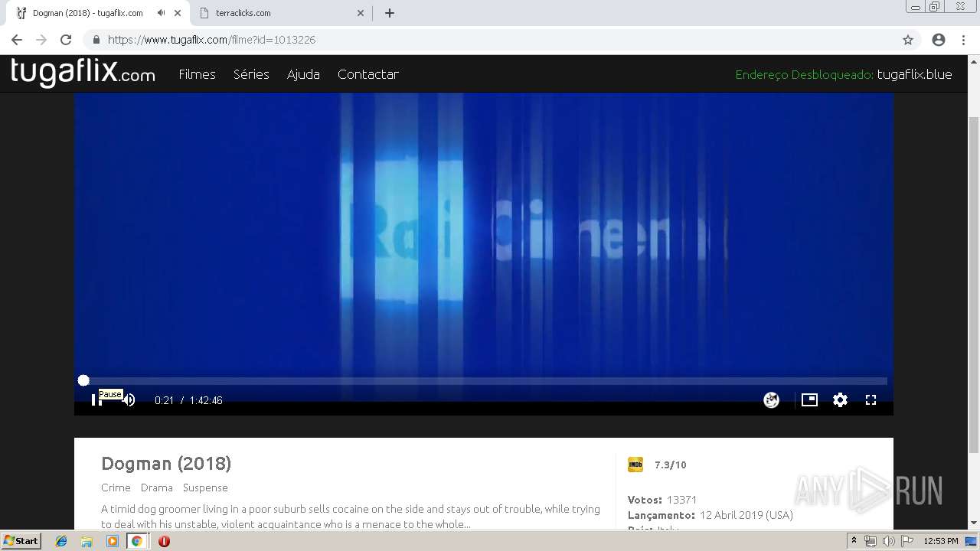This screenshot has height=551, width=980.
Task: Open the Contactar page
Action: pyautogui.click(x=367, y=74)
